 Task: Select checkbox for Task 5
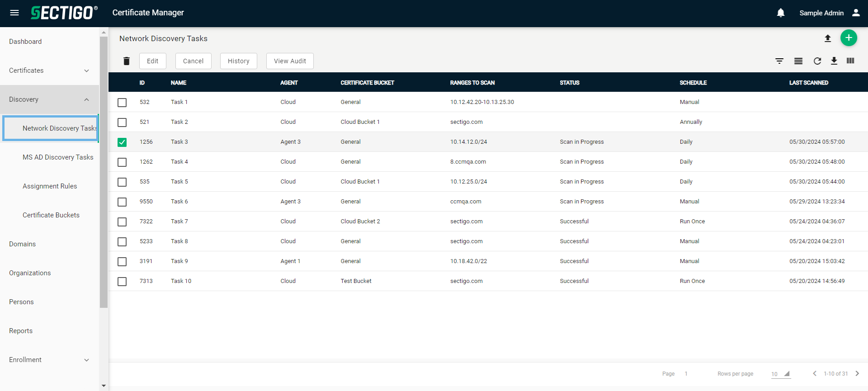[x=122, y=182]
